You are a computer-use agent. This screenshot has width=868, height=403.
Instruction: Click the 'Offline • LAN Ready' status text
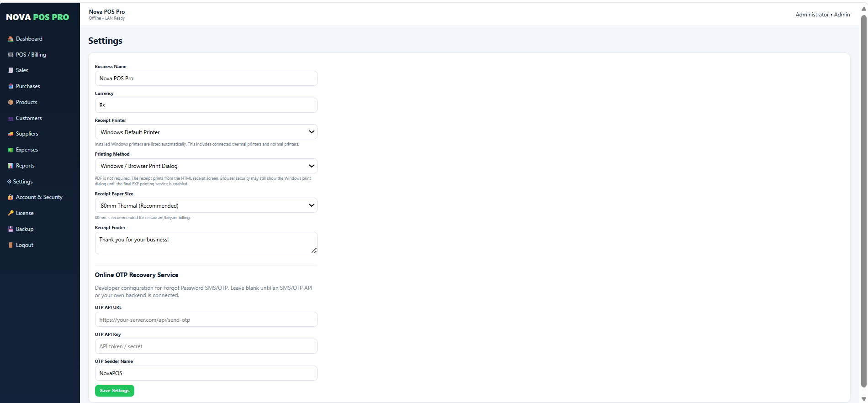[x=107, y=18]
